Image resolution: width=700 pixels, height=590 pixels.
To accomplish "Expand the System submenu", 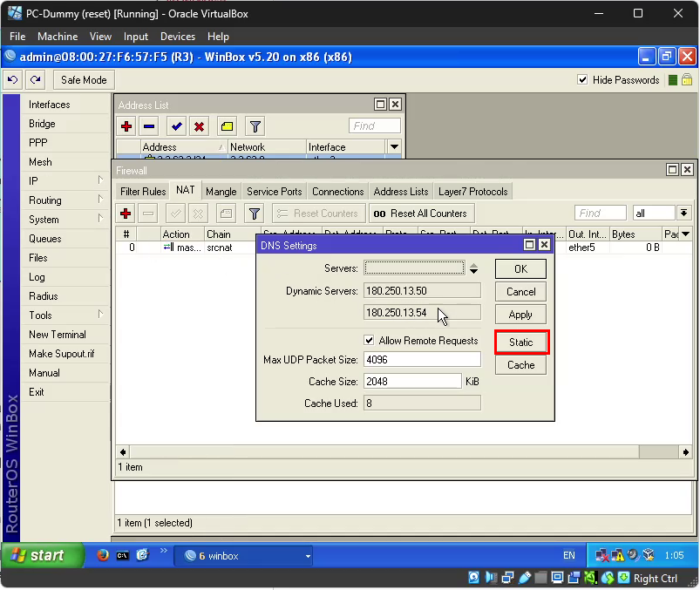I will click(100, 218).
